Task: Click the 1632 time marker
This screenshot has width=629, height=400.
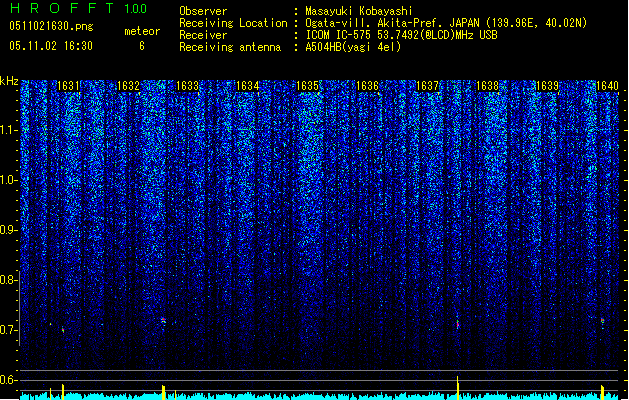Action: coord(128,86)
